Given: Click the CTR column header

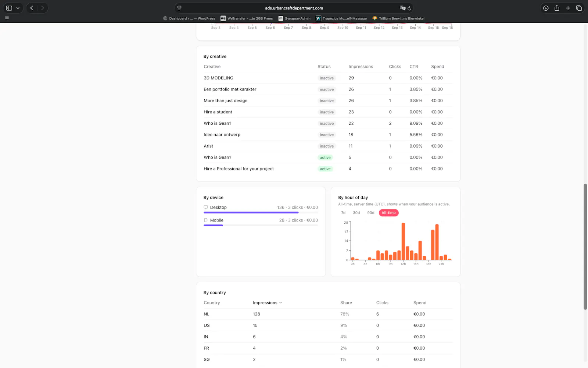Looking at the screenshot, I should point(414,67).
